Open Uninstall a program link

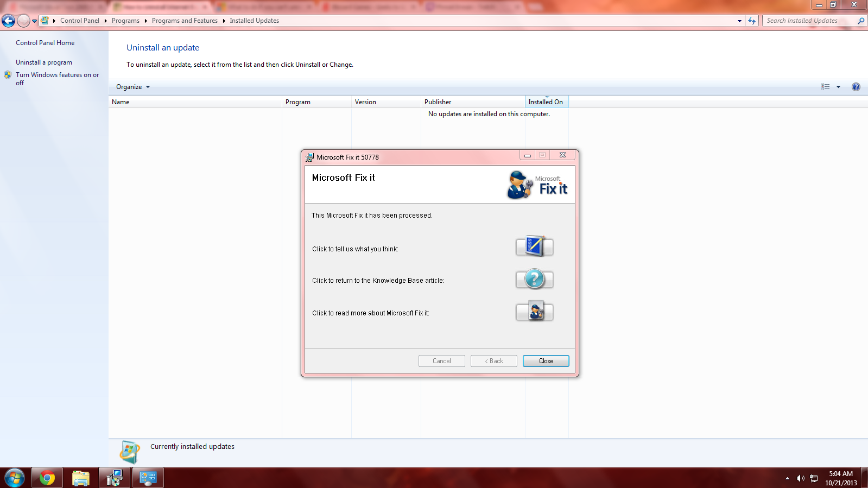[x=44, y=62]
